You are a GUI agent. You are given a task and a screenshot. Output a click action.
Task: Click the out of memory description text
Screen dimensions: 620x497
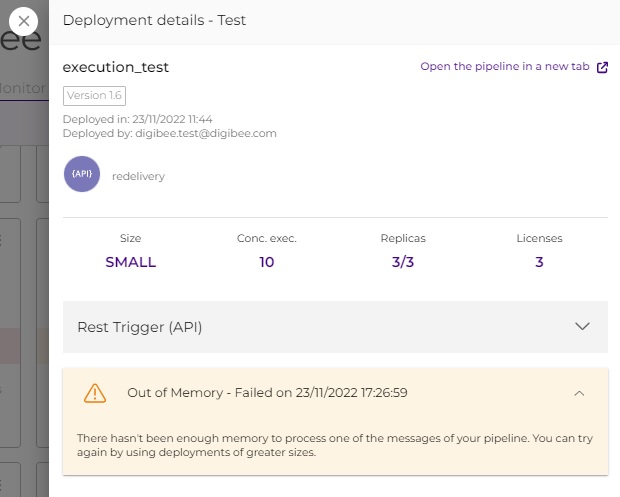point(334,445)
